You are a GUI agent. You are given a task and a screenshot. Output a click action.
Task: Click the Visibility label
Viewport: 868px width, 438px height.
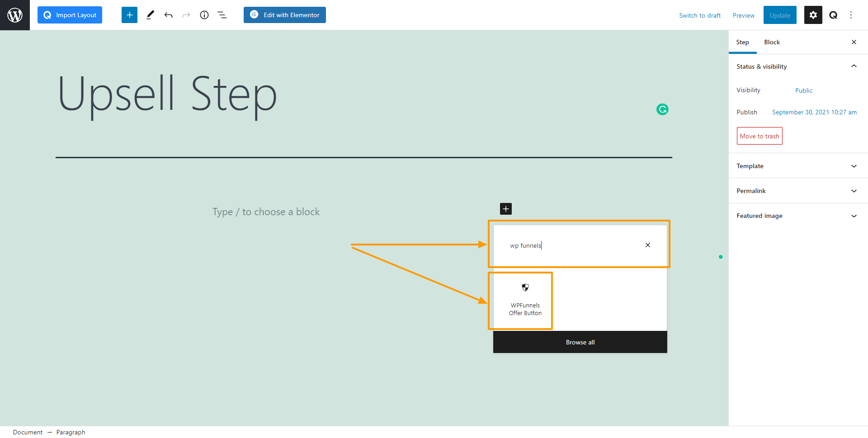[x=748, y=90]
